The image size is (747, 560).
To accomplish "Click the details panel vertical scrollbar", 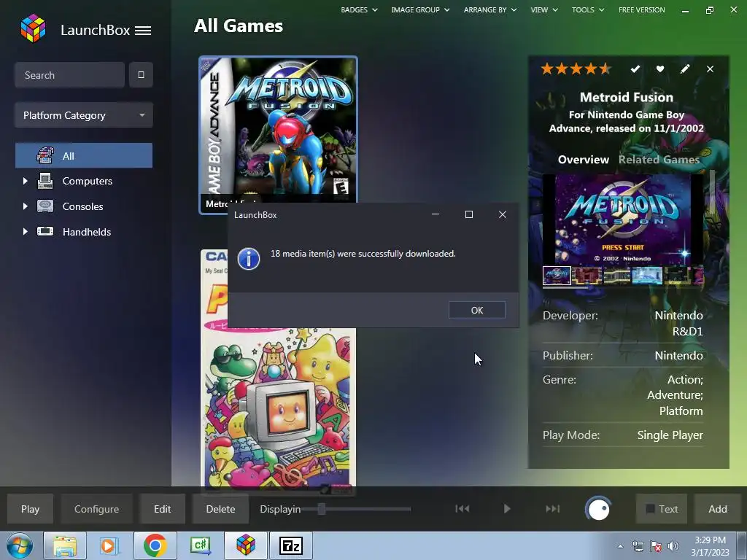I will tap(713, 190).
